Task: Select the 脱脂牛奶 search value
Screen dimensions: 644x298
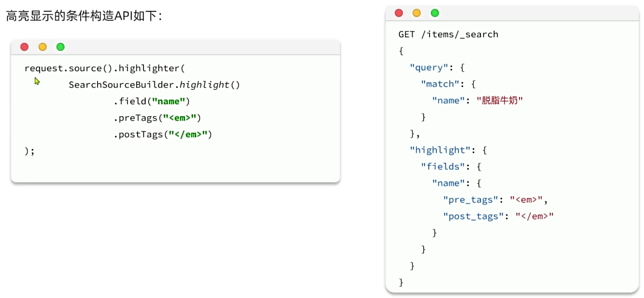Action: click(x=500, y=100)
